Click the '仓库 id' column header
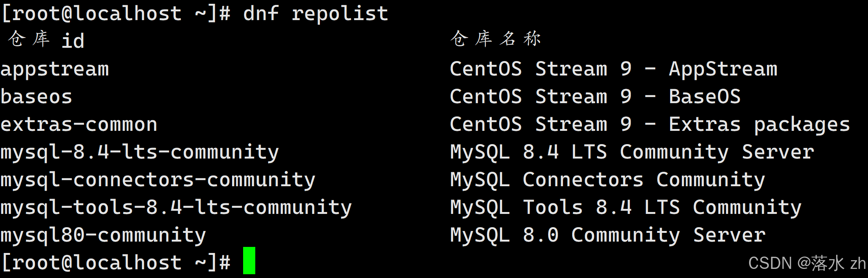 pyautogui.click(x=46, y=39)
